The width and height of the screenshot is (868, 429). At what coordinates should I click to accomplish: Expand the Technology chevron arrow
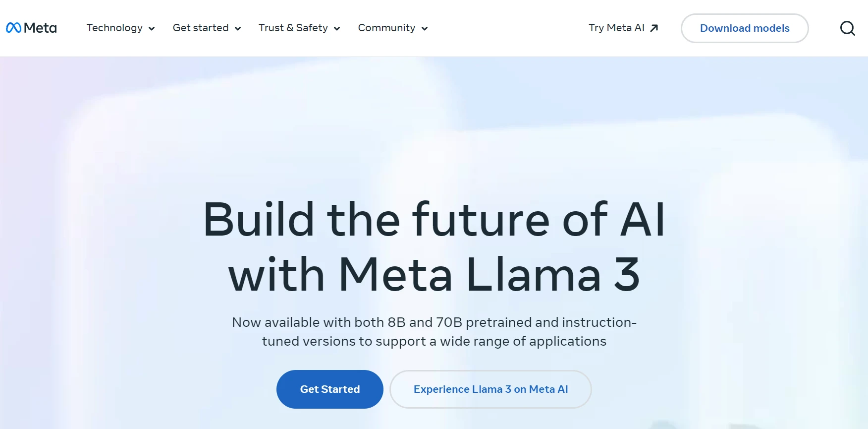point(152,29)
